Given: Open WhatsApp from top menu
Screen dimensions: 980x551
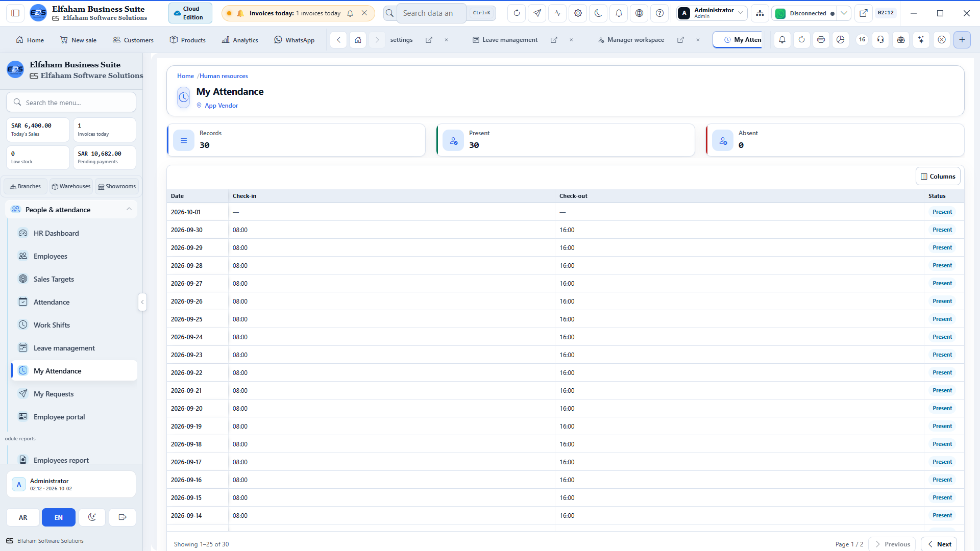Looking at the screenshot, I should [x=295, y=40].
